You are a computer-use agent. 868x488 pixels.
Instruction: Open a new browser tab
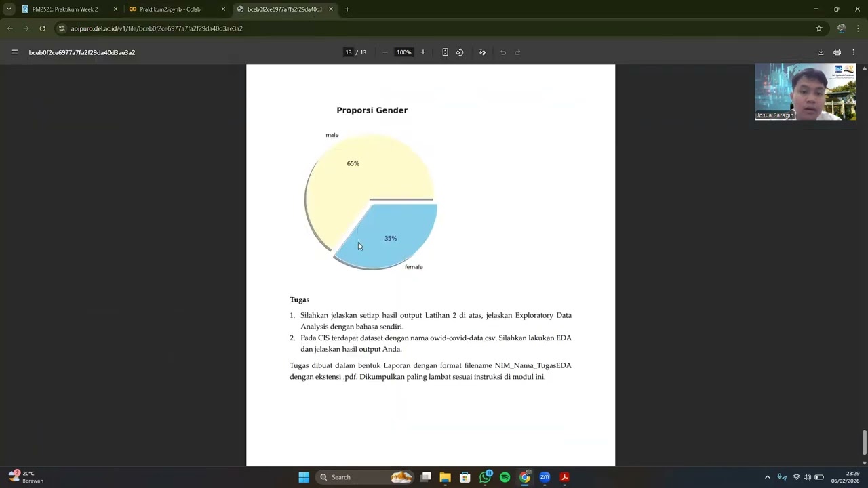click(347, 9)
